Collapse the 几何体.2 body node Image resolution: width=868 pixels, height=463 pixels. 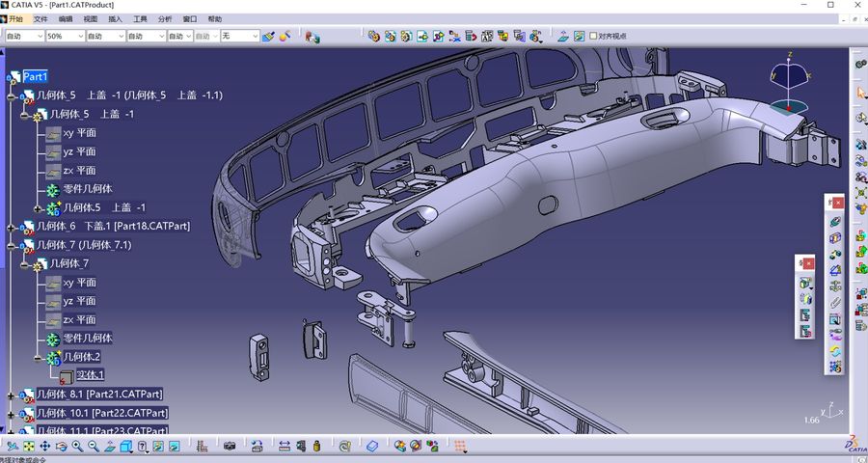point(38,358)
